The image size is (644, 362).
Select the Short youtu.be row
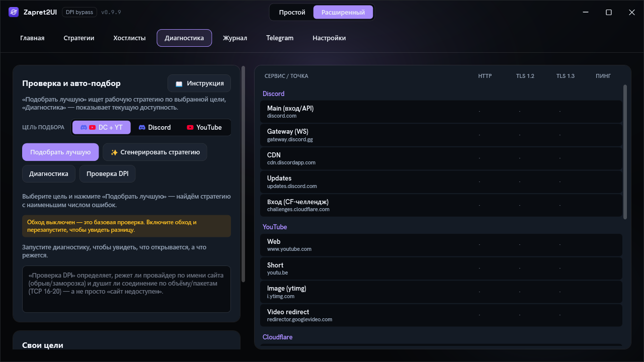pos(441,268)
